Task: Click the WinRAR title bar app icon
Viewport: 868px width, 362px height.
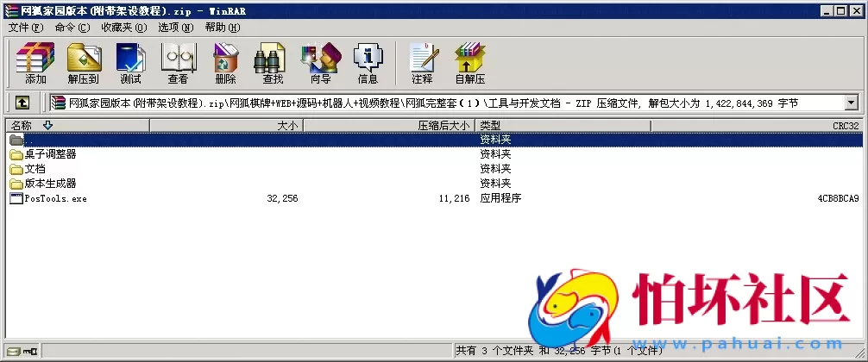Action: pos(10,10)
